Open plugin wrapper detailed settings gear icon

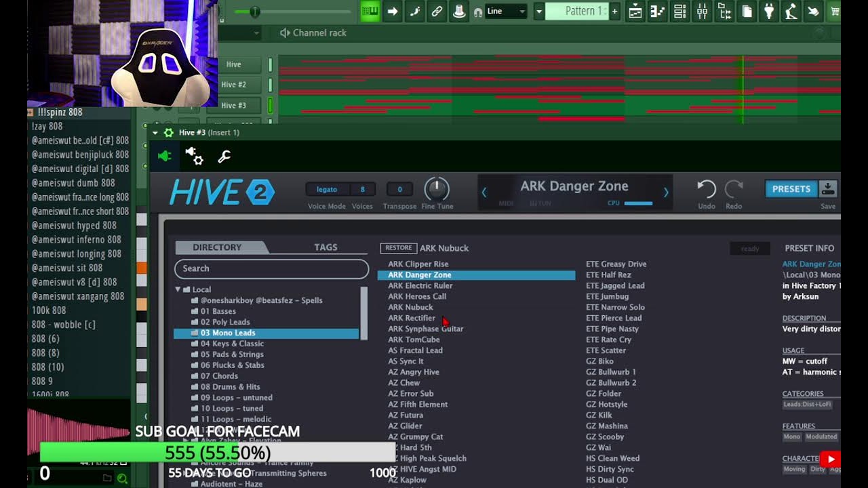(x=194, y=157)
